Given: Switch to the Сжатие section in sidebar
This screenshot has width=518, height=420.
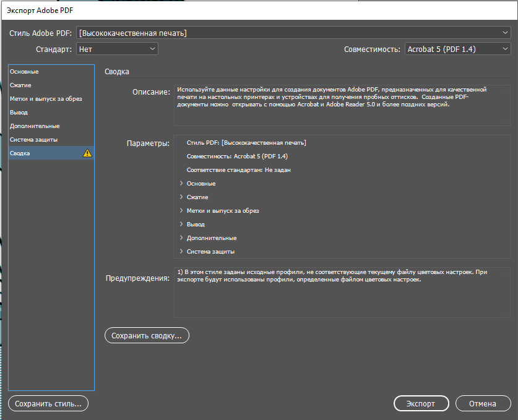Looking at the screenshot, I should click(51, 85).
